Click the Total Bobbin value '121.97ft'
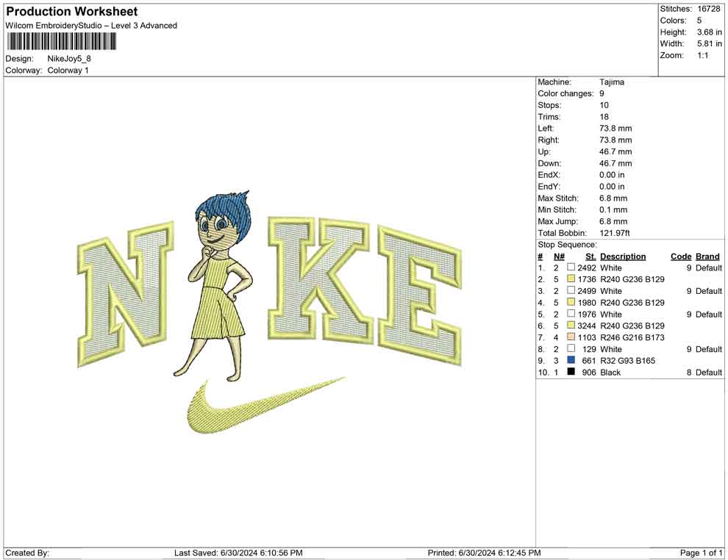Image resolution: width=728 pixels, height=560 pixels. click(x=615, y=233)
